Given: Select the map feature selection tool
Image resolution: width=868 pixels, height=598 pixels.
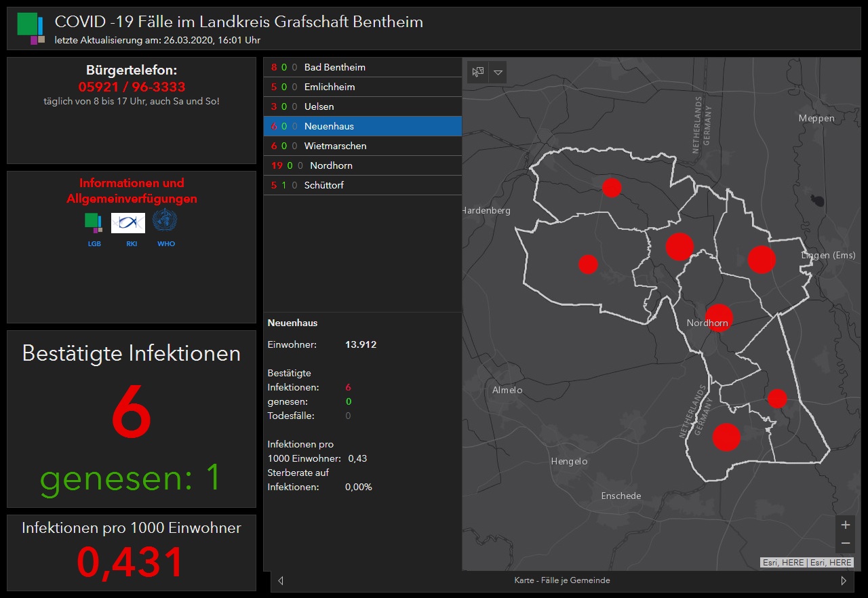Looking at the screenshot, I should pos(477,72).
